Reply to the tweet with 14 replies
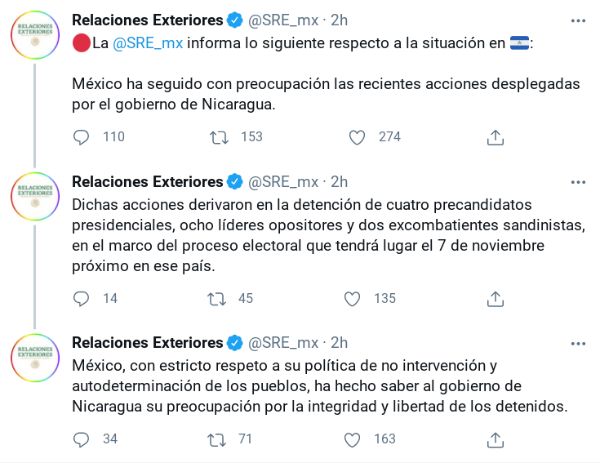 click(x=82, y=298)
